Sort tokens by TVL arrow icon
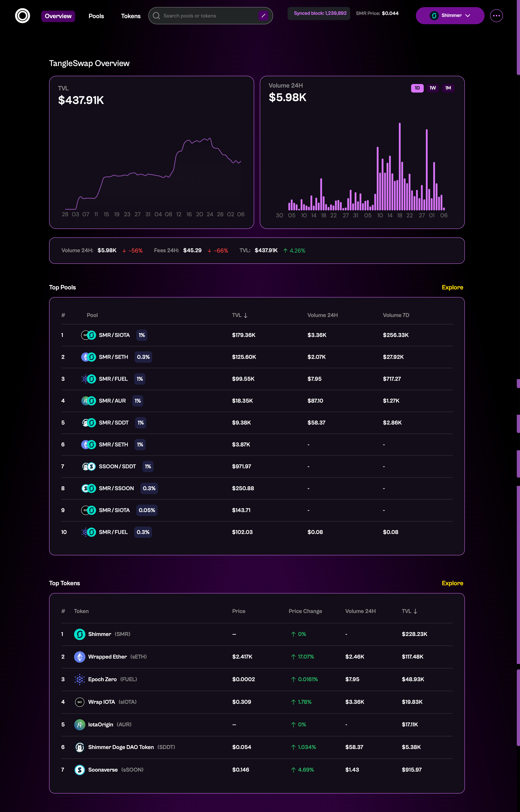This screenshot has width=520, height=812. (x=415, y=611)
